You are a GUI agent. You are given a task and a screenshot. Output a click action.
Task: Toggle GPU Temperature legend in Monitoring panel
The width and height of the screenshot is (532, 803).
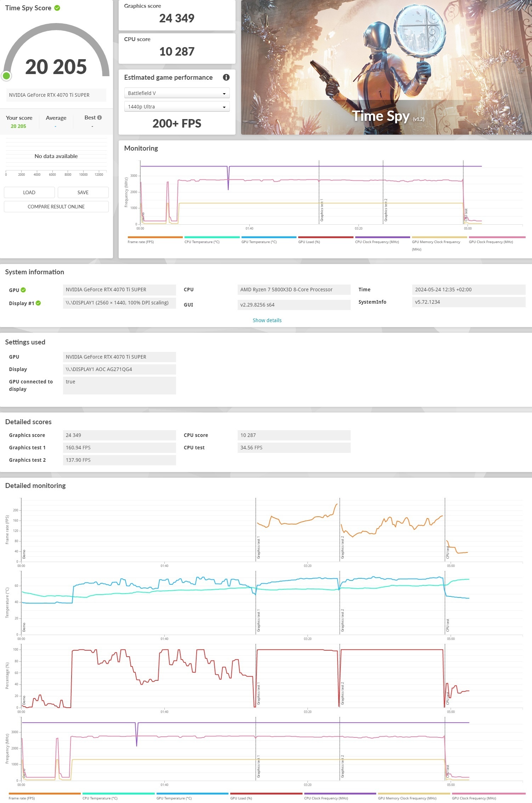[x=269, y=240]
